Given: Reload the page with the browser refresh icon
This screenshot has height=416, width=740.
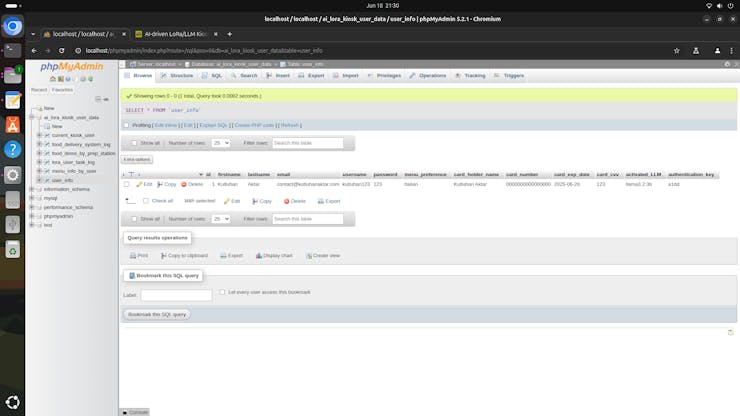Looking at the screenshot, I should 61,51.
